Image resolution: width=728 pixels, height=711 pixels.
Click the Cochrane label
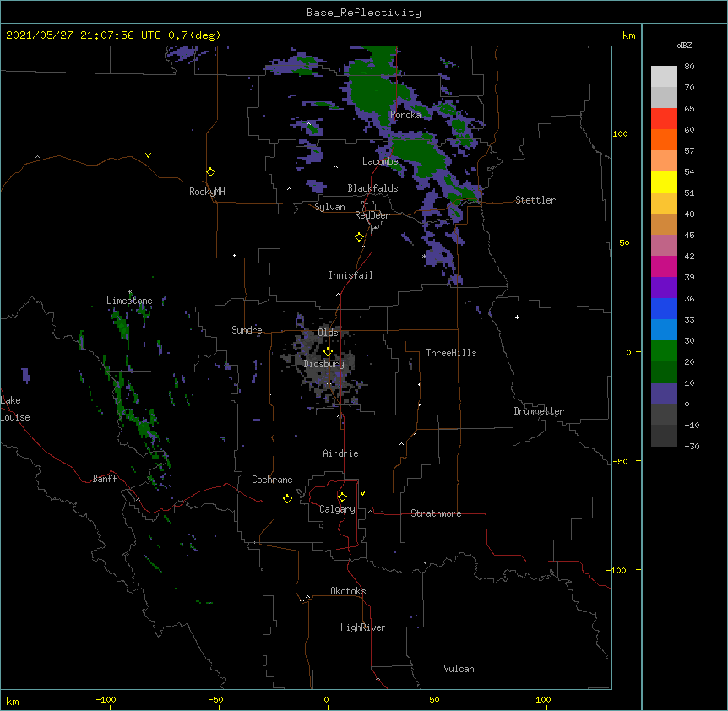[x=272, y=480]
